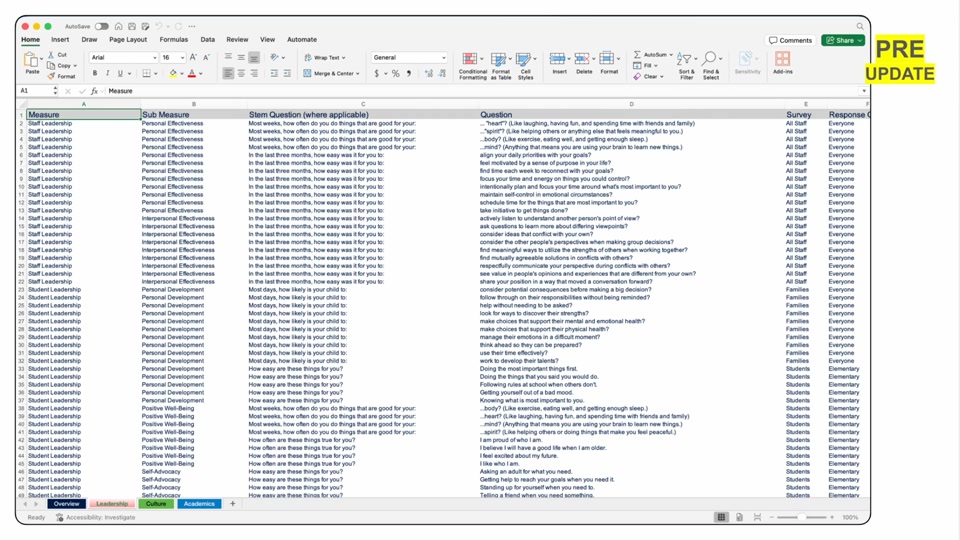Apply the yellow fill color bucket
This screenshot has width=960, height=540.
coord(173,73)
